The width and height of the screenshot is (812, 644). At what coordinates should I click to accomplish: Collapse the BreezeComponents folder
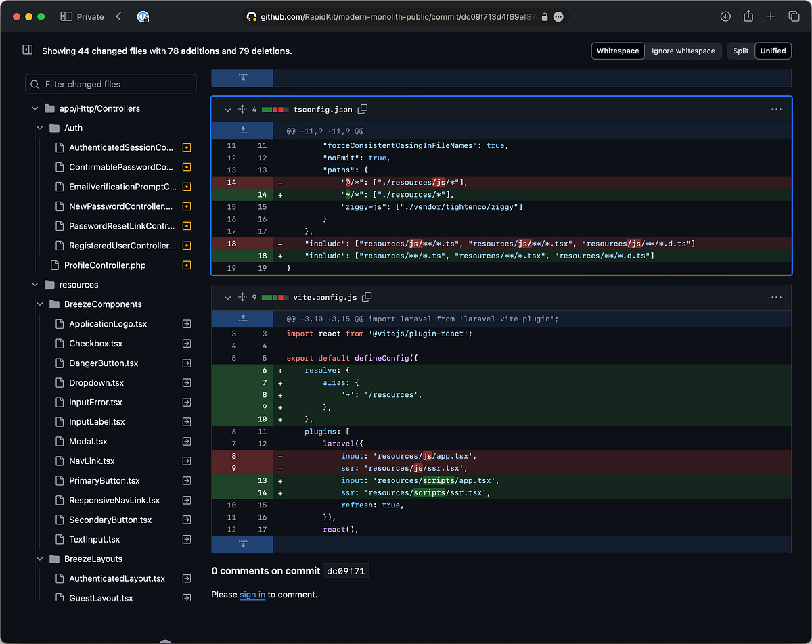click(x=39, y=304)
